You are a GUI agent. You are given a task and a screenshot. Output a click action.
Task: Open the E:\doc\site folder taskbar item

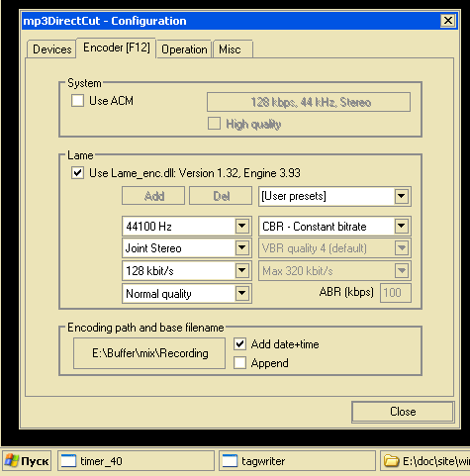pyautogui.click(x=425, y=461)
